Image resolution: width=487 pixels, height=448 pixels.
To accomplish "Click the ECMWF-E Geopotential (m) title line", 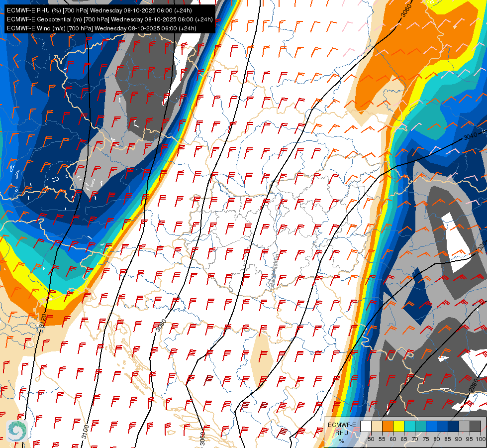I will (109, 19).
